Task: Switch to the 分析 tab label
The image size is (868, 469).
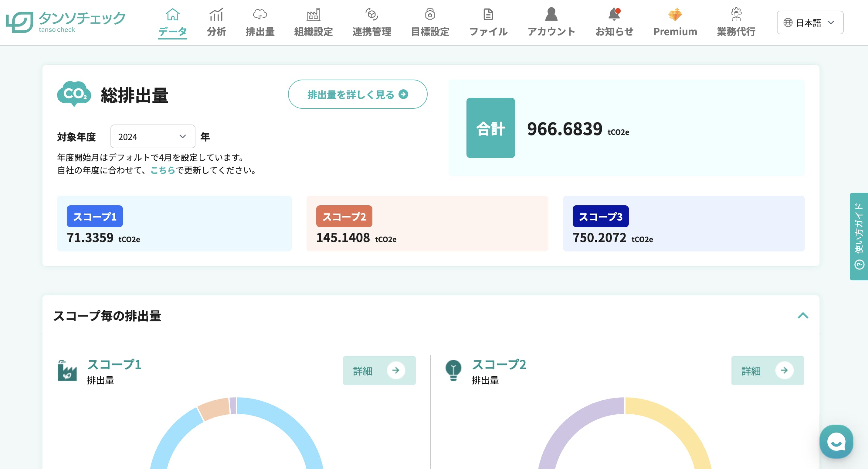Action: [216, 31]
